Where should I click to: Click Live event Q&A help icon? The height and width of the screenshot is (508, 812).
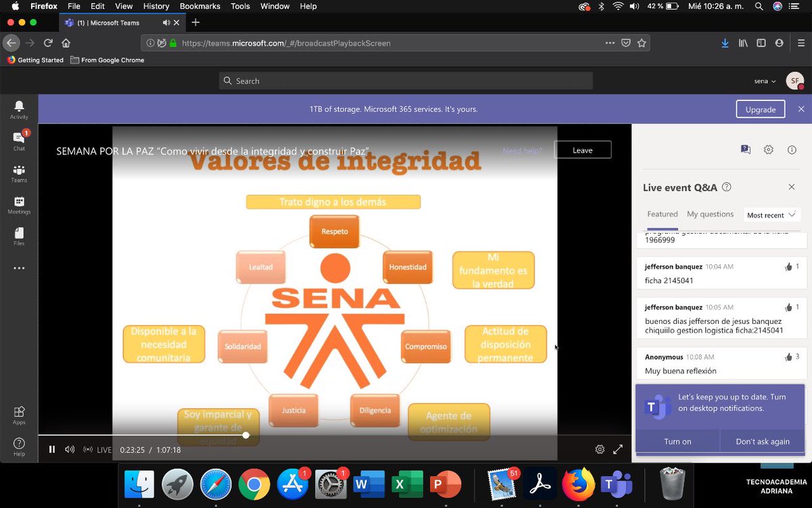click(x=727, y=187)
